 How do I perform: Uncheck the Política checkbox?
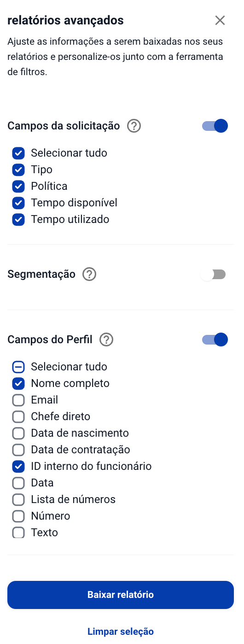18,187
